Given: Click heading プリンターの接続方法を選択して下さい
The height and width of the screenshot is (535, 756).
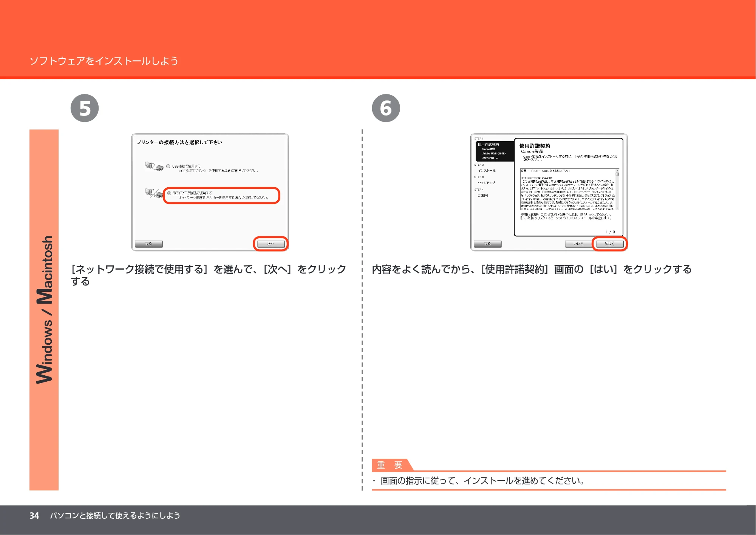Looking at the screenshot, I should (x=179, y=142).
